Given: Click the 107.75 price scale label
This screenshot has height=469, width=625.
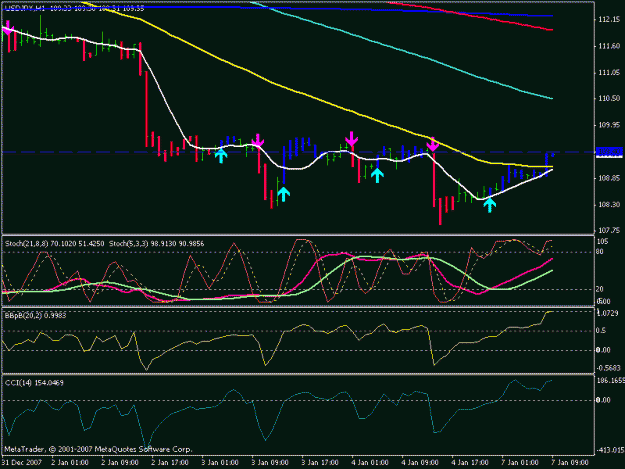Looking at the screenshot, I should pos(609,230).
